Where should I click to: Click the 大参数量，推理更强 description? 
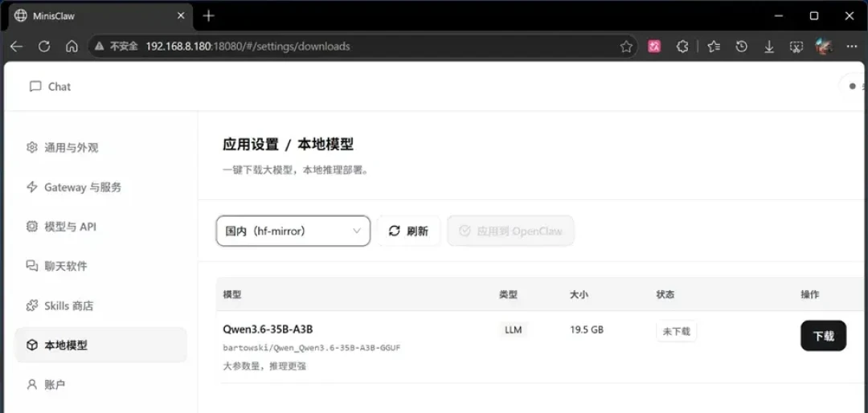pyautogui.click(x=264, y=366)
